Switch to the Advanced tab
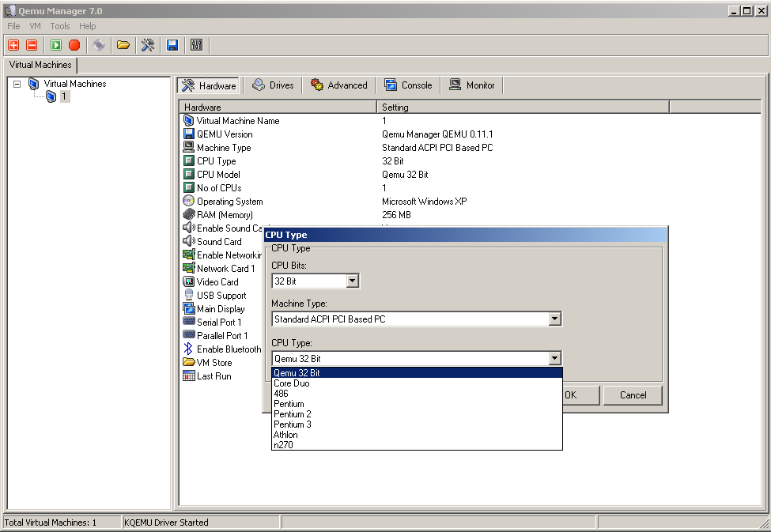Viewport: 771px width, 532px height. coord(339,85)
